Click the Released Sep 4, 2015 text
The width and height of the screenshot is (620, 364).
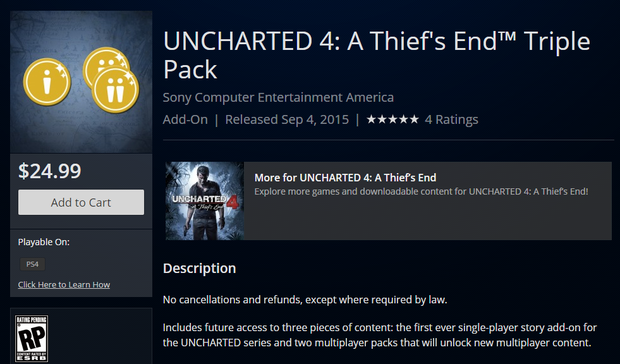tap(287, 119)
